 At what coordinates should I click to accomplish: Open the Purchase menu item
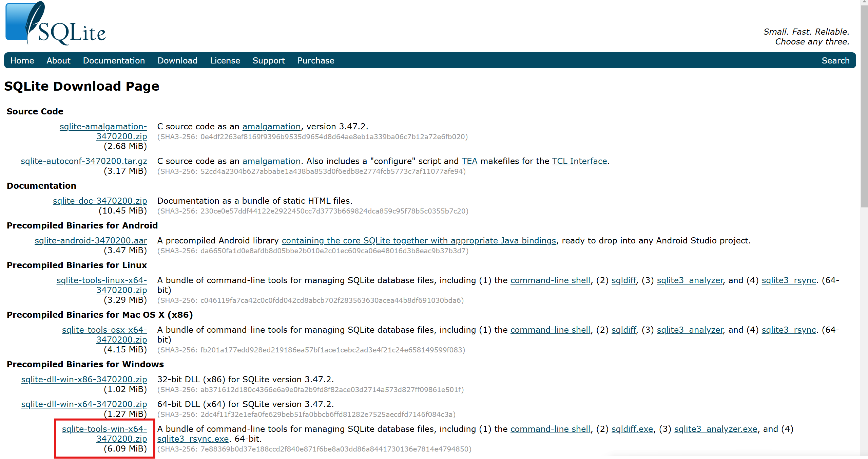tap(315, 60)
